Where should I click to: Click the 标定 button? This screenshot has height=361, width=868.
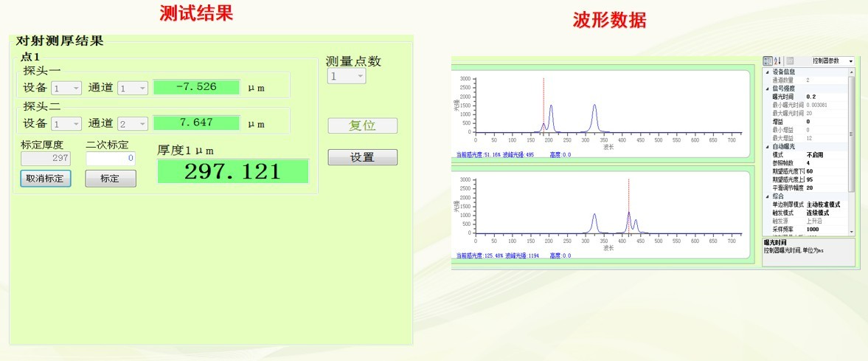click(110, 179)
